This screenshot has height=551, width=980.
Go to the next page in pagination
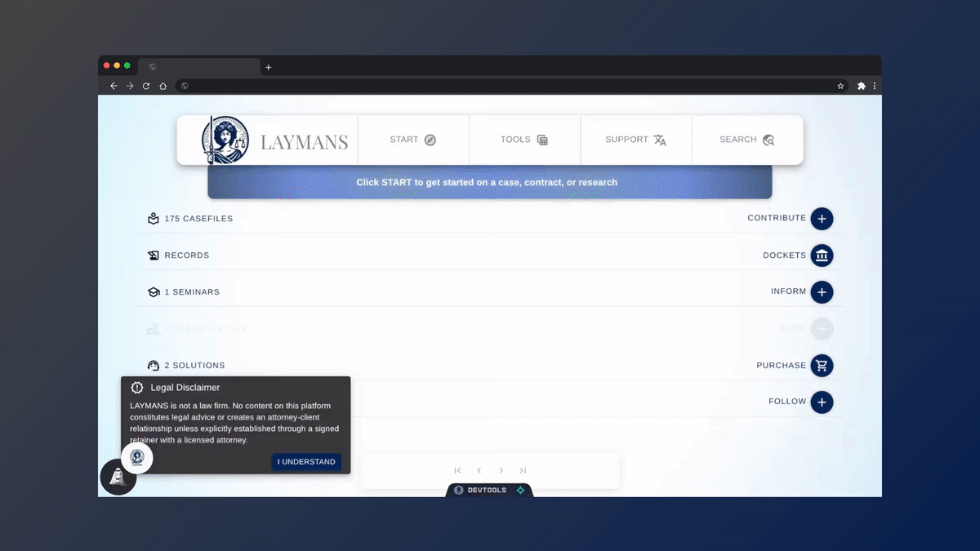501,470
